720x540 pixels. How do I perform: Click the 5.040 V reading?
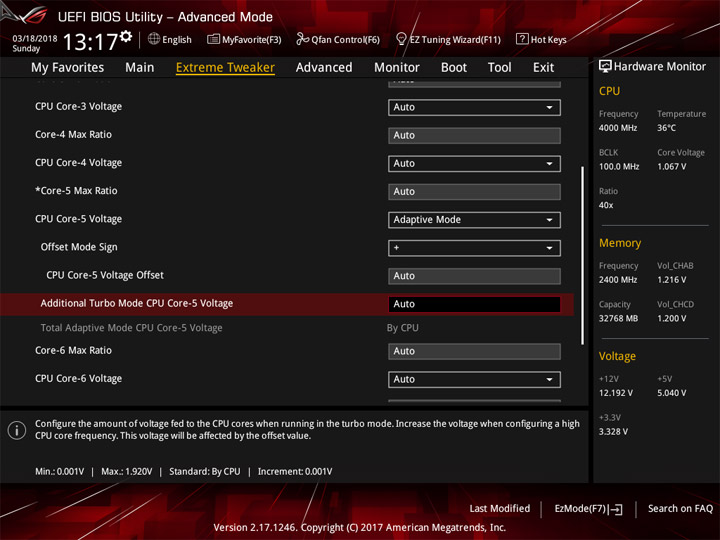click(671, 393)
